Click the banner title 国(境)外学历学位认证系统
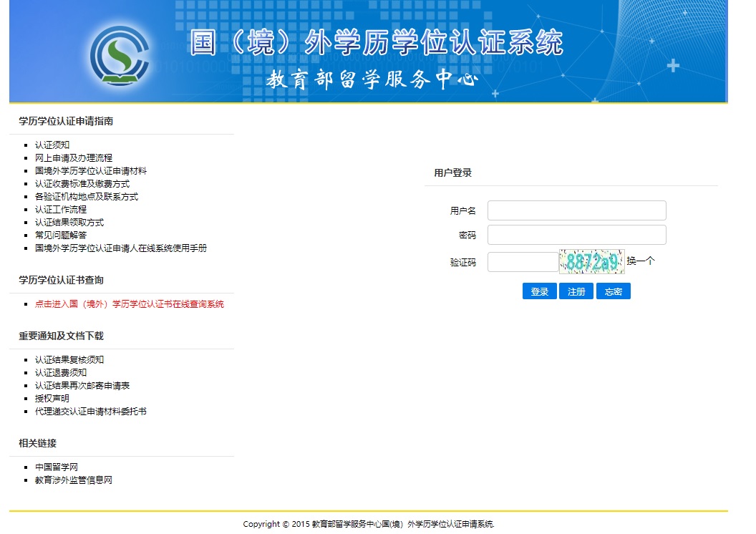This screenshot has width=756, height=534. (x=377, y=42)
